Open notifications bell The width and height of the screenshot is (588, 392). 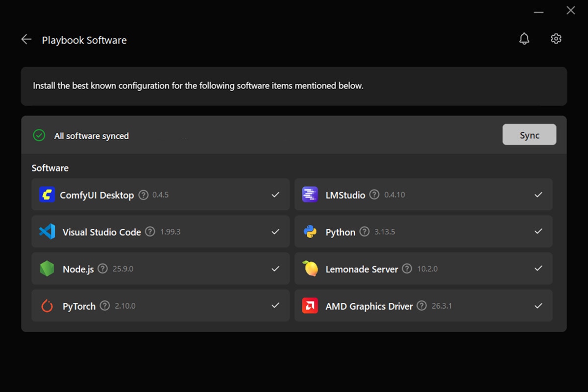524,39
